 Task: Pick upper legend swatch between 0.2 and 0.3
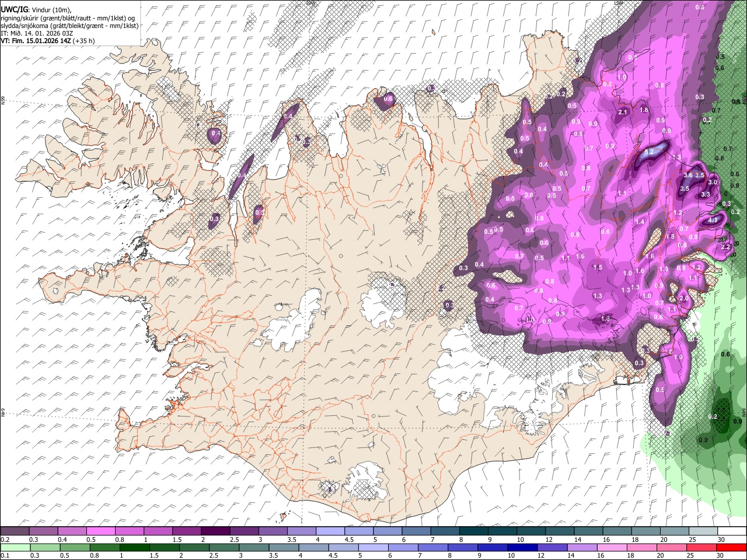(15, 531)
